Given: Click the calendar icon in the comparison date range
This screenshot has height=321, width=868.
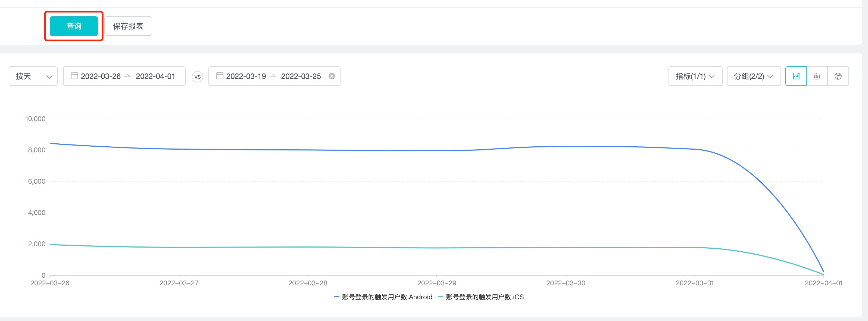Looking at the screenshot, I should pos(219,76).
